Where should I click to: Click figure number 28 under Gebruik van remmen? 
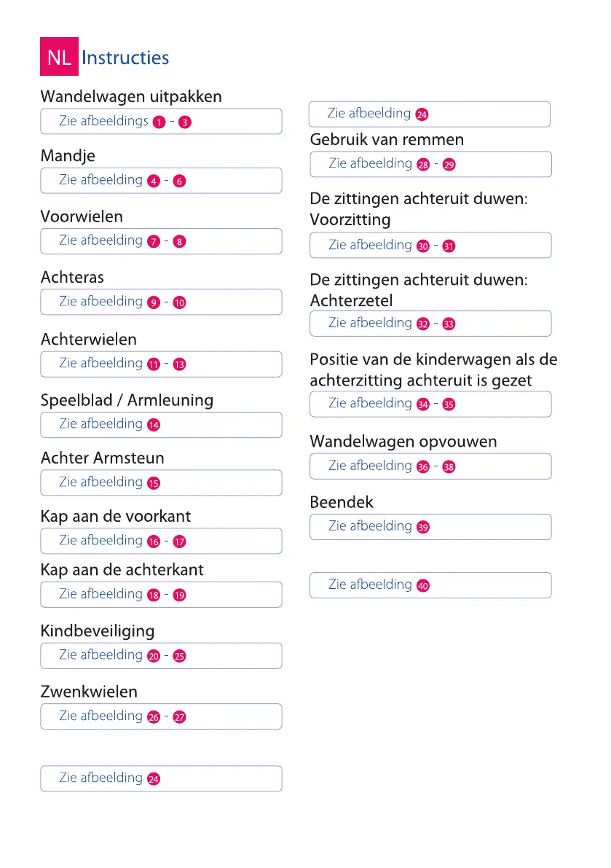[422, 165]
